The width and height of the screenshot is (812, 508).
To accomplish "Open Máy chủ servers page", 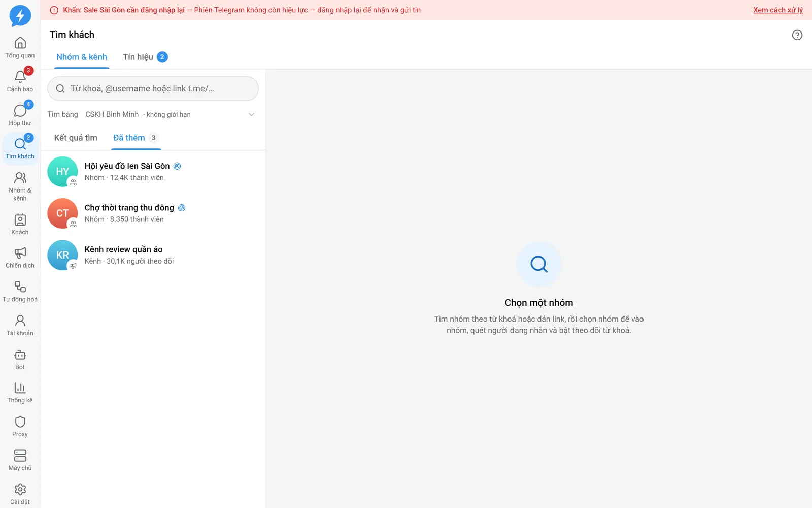I will pyautogui.click(x=20, y=461).
